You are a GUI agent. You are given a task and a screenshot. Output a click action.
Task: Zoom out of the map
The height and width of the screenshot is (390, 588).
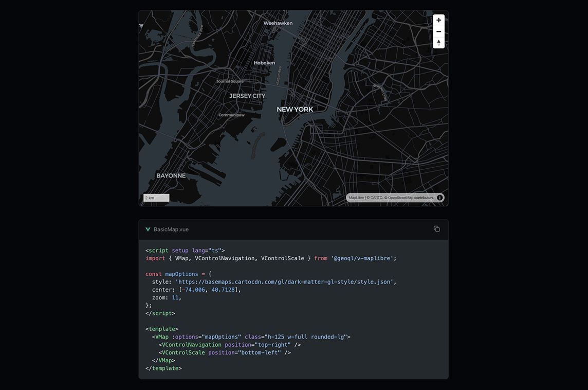click(x=438, y=31)
